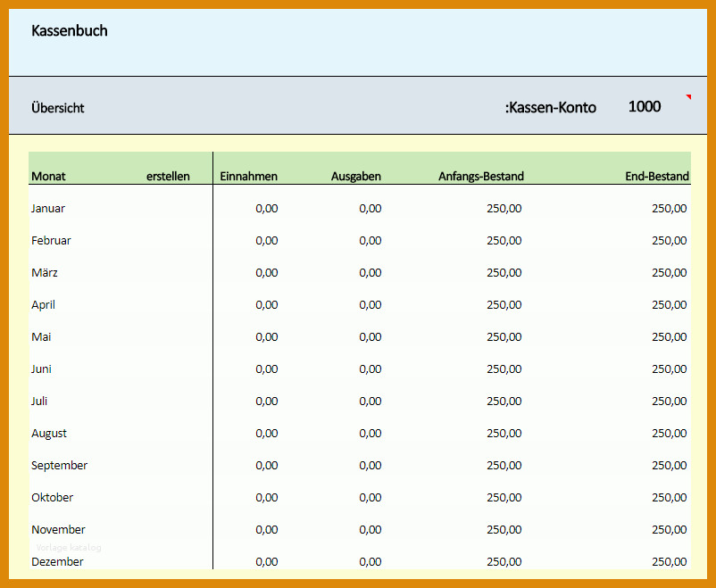Click the Kassenbuch title
The height and width of the screenshot is (588, 716).
70,31
